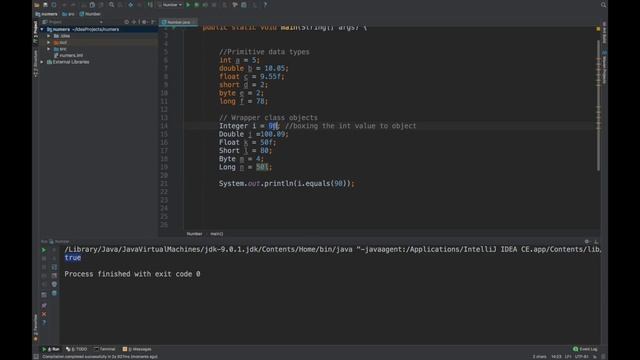Expand the out folder node
The image size is (640, 360).
tap(49, 42)
